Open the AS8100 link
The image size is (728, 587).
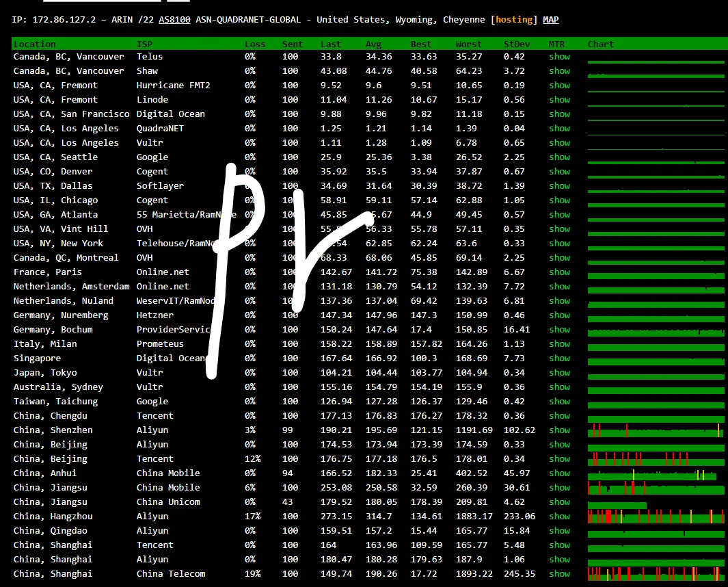tap(174, 20)
